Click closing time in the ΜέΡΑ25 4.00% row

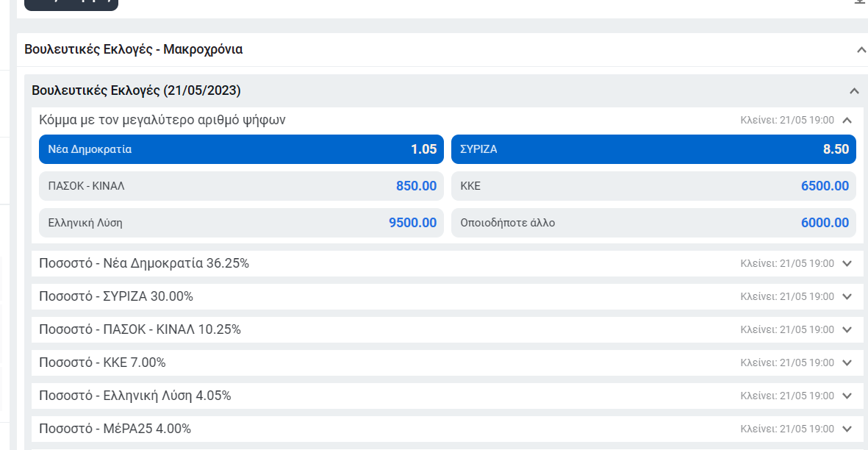point(787,429)
